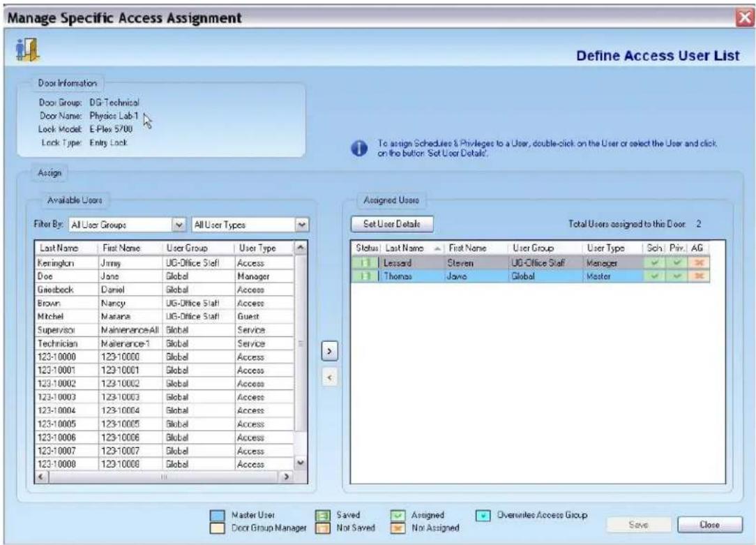Click the Status column header in Assigned Users

click(x=367, y=248)
